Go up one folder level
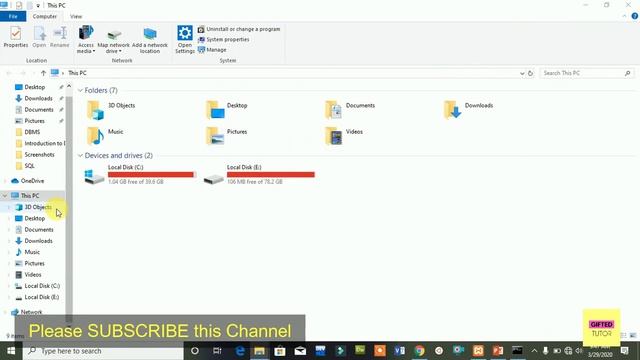This screenshot has height=360, width=640. click(x=43, y=73)
